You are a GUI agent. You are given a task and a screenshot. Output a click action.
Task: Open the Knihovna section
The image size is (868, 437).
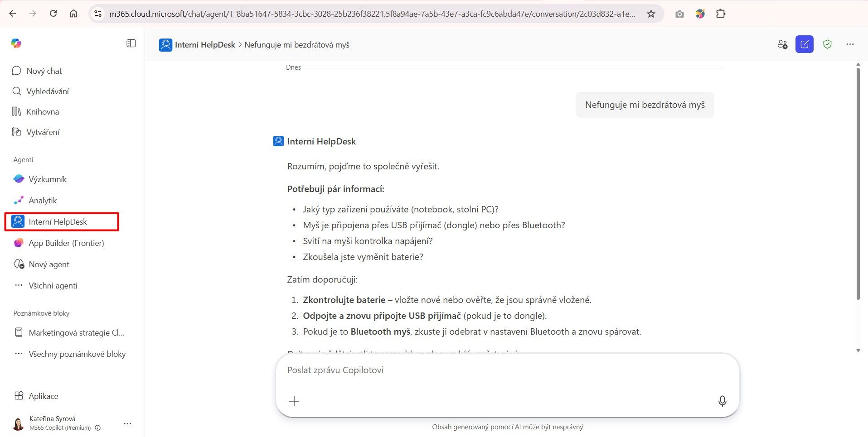43,111
